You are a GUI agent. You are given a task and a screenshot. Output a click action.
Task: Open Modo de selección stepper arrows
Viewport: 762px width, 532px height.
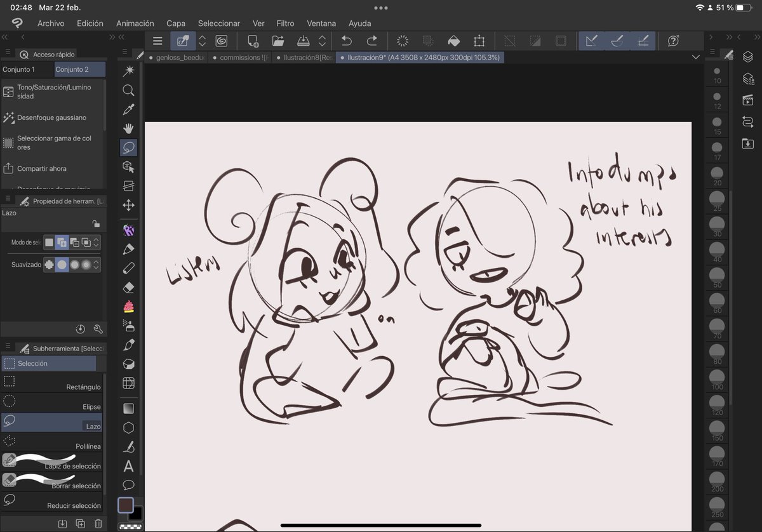[x=97, y=243]
